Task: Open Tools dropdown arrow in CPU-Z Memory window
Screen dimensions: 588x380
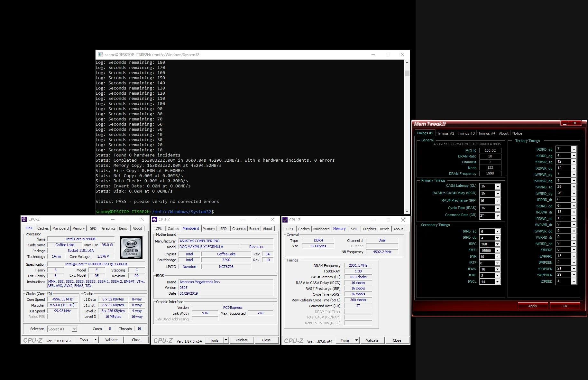Action: tap(356, 340)
